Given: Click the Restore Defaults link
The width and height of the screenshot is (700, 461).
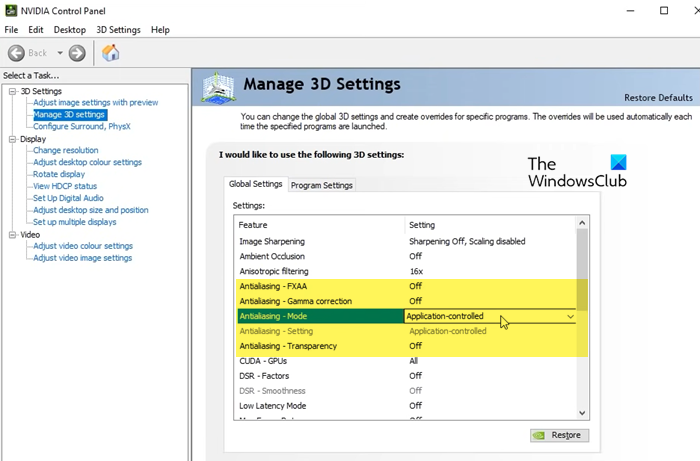Looking at the screenshot, I should click(x=657, y=98).
